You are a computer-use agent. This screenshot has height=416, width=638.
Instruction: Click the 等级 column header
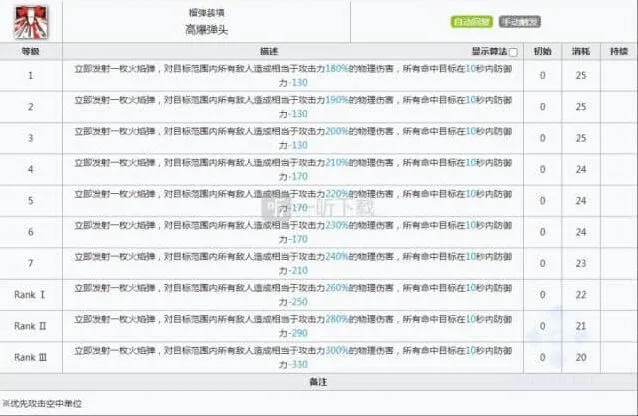[x=30, y=51]
